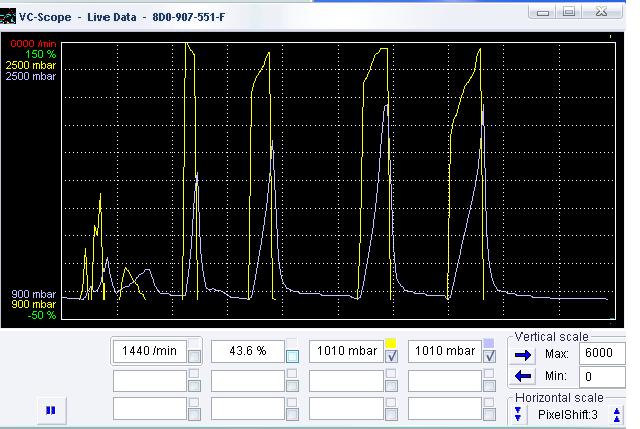
Task: Uncheck the yellow 1010 mbar channel checkbox
Action: point(391,357)
